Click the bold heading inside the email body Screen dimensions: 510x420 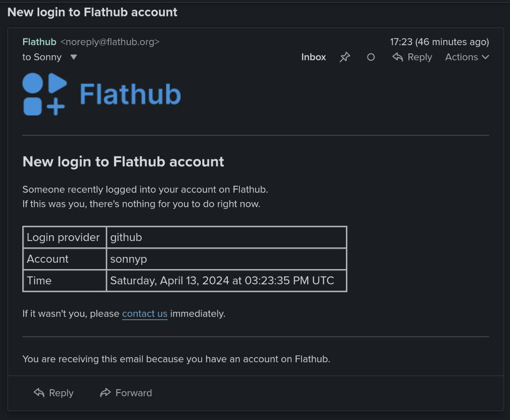pyautogui.click(x=123, y=162)
